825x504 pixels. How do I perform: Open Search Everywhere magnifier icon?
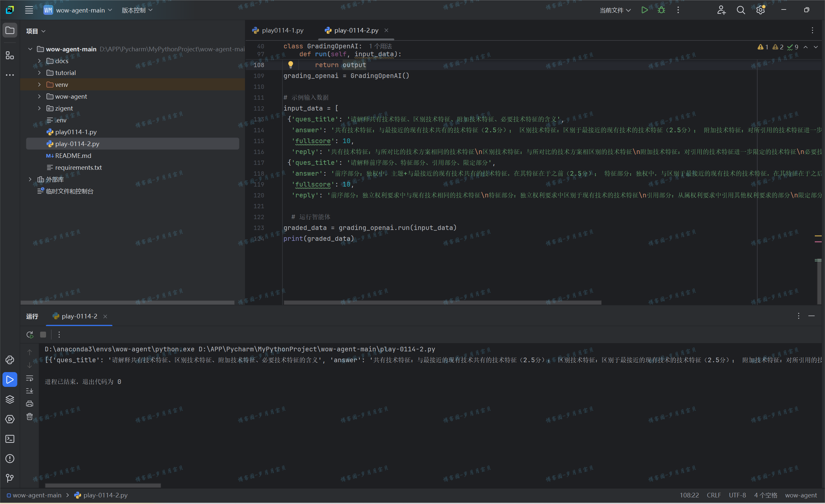coord(740,10)
